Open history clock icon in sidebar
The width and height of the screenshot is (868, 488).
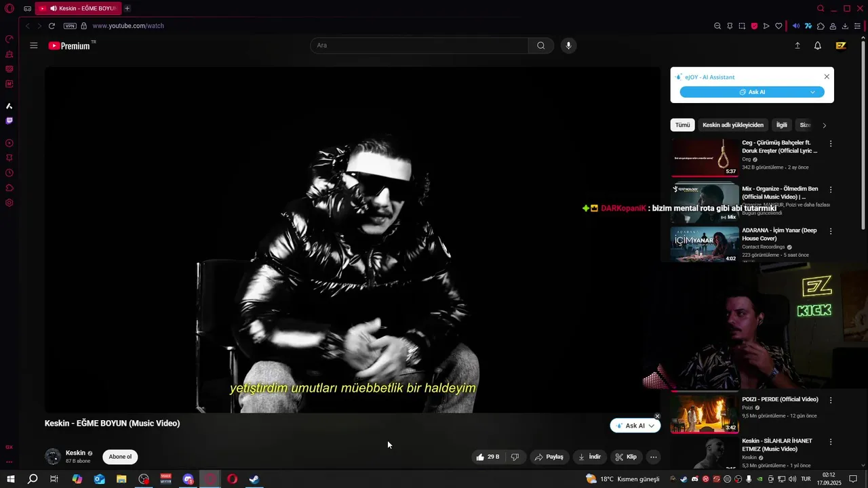pyautogui.click(x=9, y=173)
